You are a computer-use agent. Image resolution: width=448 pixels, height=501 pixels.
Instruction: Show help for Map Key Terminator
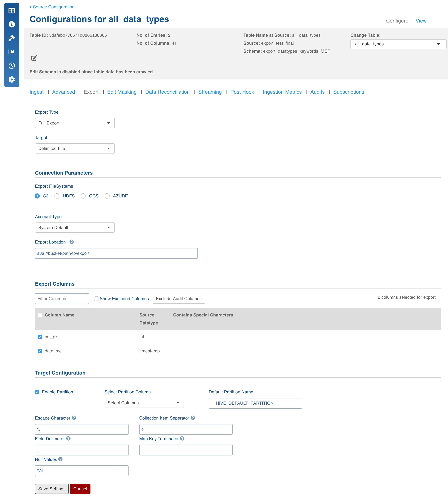click(x=182, y=438)
